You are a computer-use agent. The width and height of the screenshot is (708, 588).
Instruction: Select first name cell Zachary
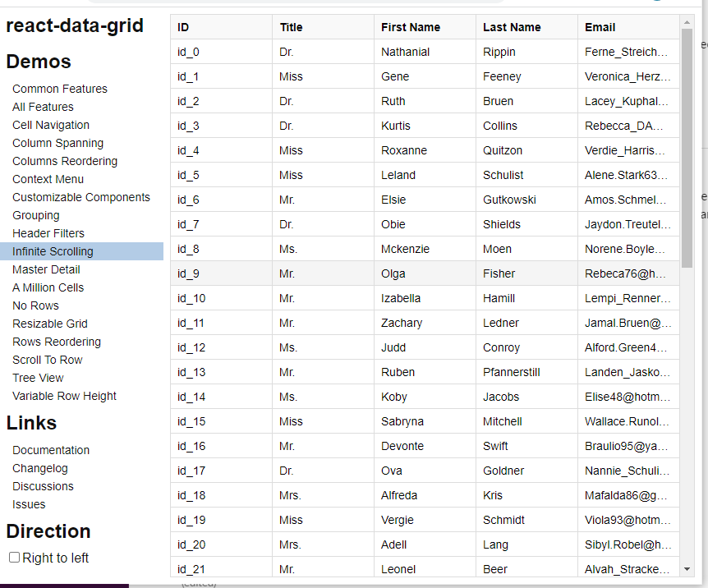tap(425, 323)
